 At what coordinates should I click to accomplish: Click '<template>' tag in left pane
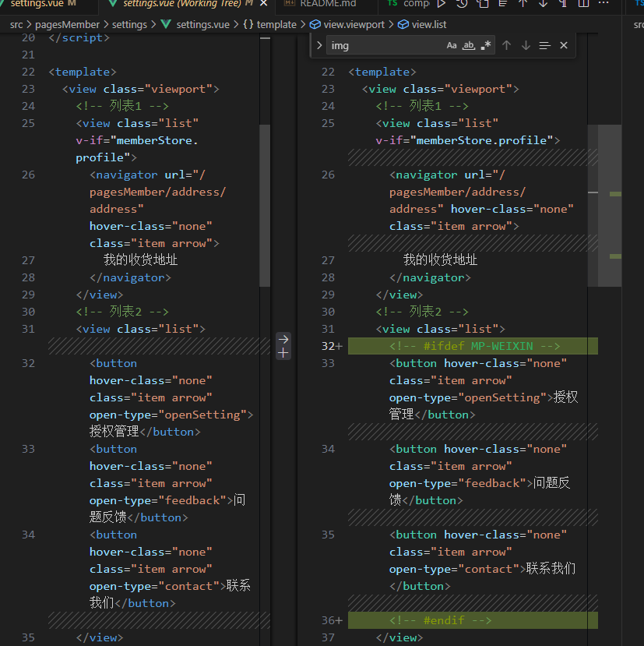83,72
